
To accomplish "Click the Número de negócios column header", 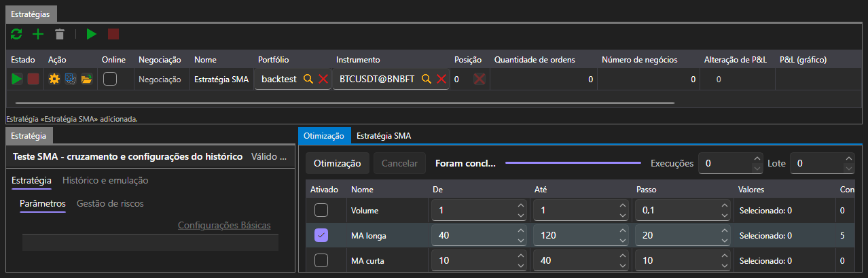I will [x=640, y=60].
